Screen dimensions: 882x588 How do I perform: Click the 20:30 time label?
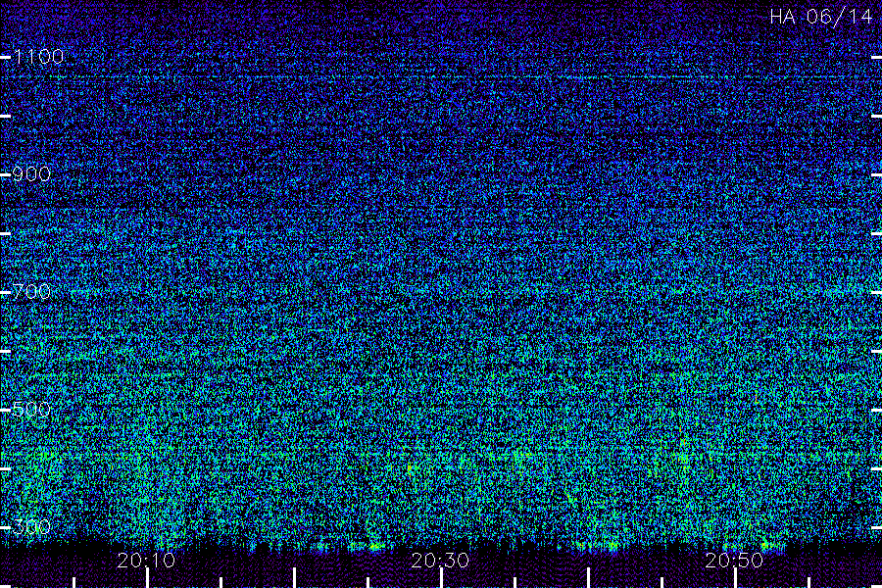(x=440, y=560)
